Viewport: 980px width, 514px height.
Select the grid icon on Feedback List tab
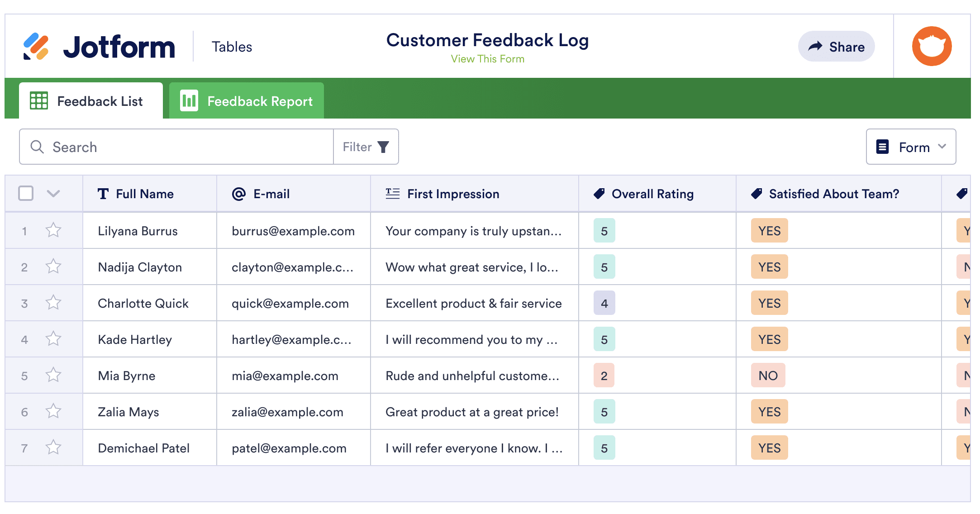(x=39, y=101)
